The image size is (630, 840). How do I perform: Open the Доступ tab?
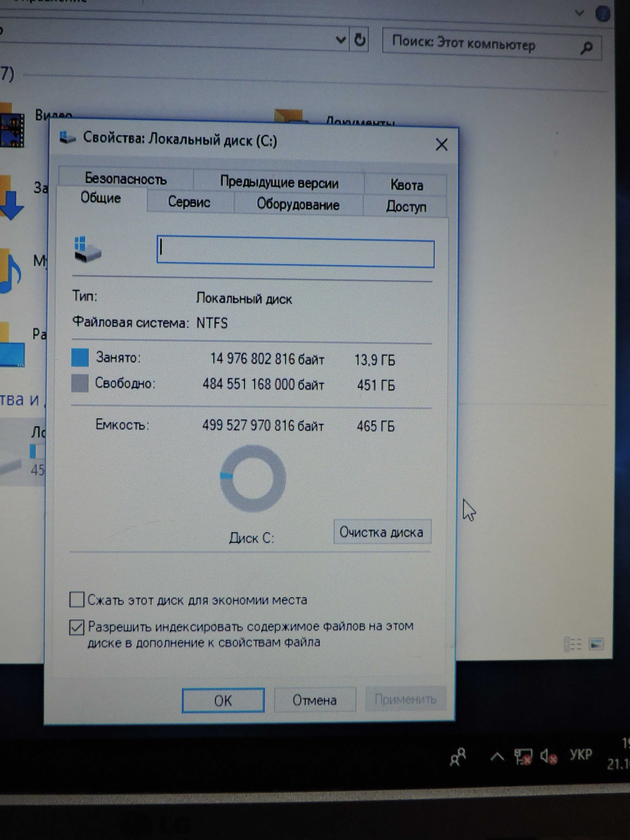pyautogui.click(x=406, y=207)
